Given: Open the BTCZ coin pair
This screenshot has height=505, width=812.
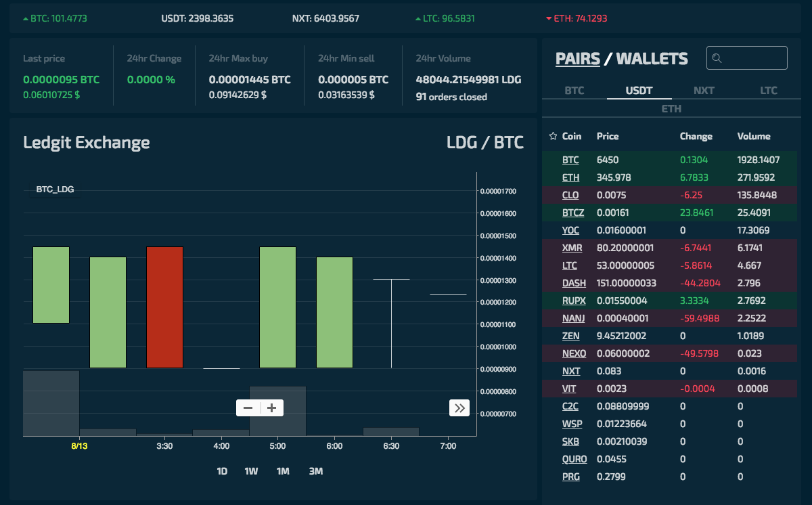Looking at the screenshot, I should [x=573, y=213].
